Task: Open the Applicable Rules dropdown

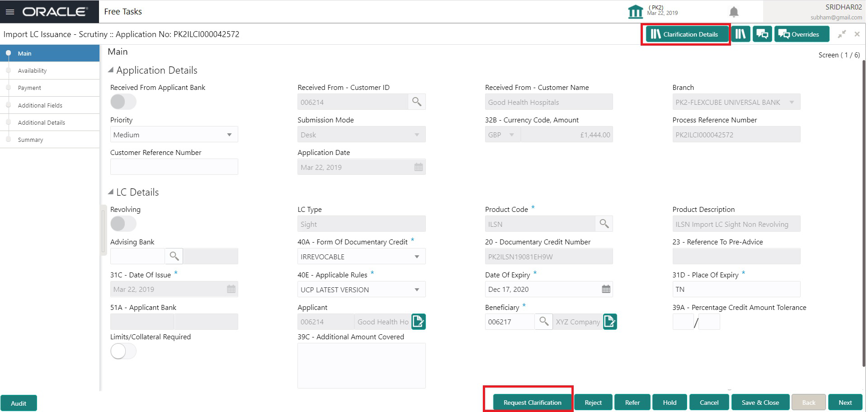Action: point(361,290)
